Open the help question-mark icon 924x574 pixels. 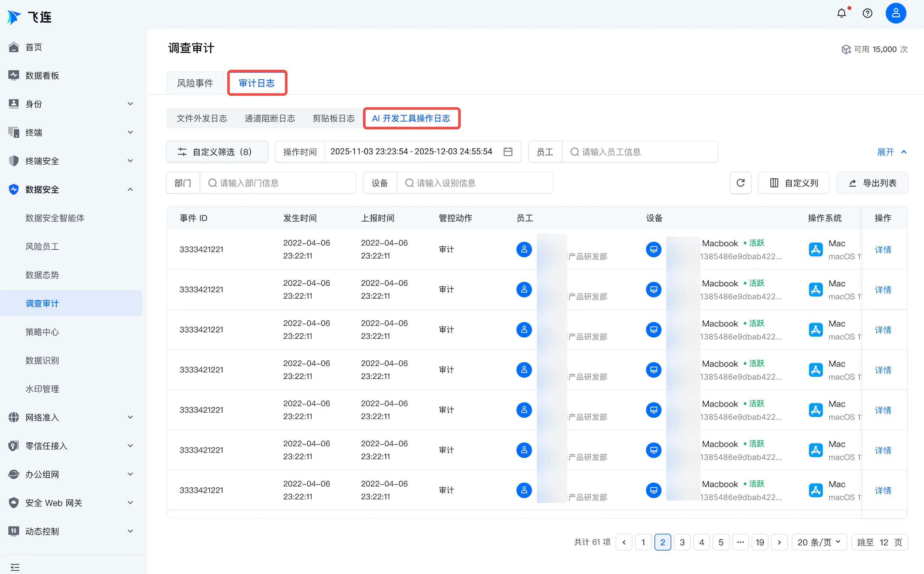coord(868,13)
